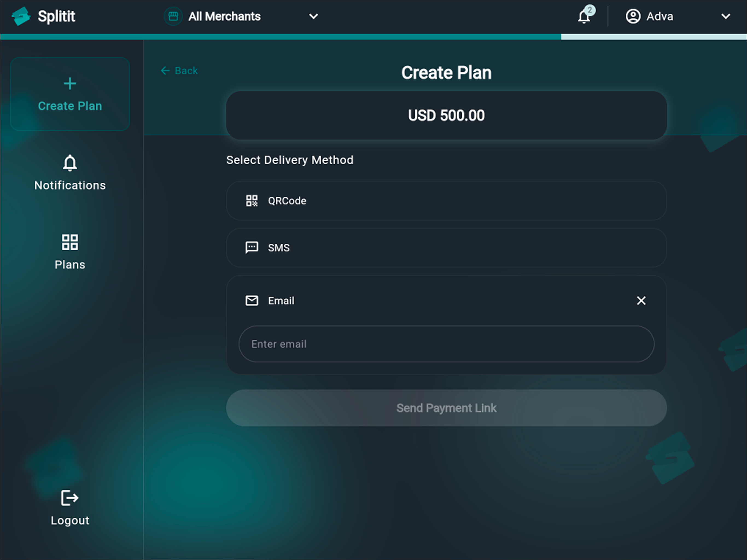Click the Plans grid icon

tap(70, 242)
